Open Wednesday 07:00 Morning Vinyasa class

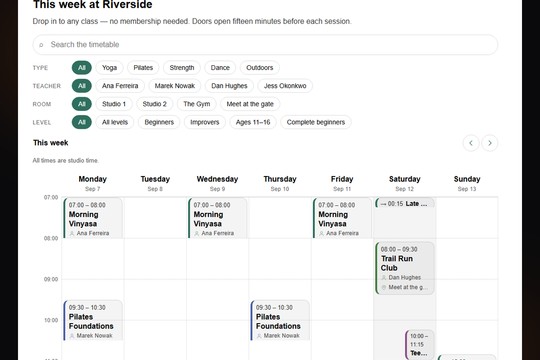[x=218, y=218]
